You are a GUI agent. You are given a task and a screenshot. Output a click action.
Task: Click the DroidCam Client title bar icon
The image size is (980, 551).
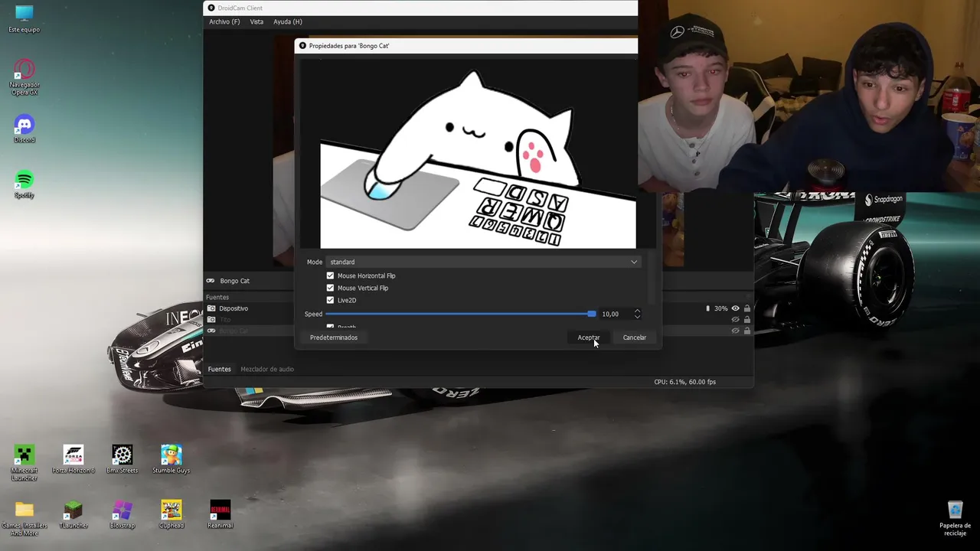[x=211, y=8]
